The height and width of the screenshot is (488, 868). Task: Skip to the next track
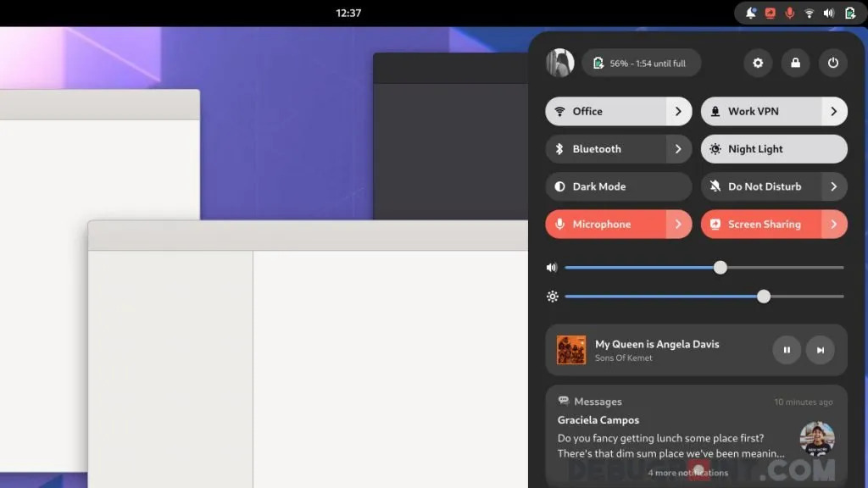pos(821,350)
